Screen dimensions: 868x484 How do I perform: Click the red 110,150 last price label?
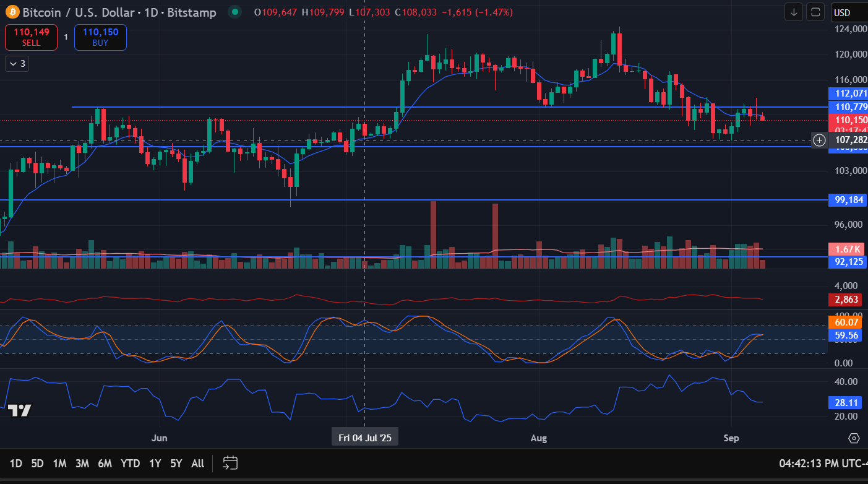coord(848,120)
